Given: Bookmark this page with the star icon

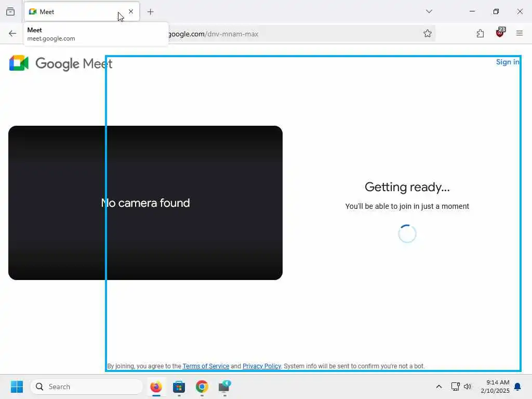Looking at the screenshot, I should [x=428, y=33].
